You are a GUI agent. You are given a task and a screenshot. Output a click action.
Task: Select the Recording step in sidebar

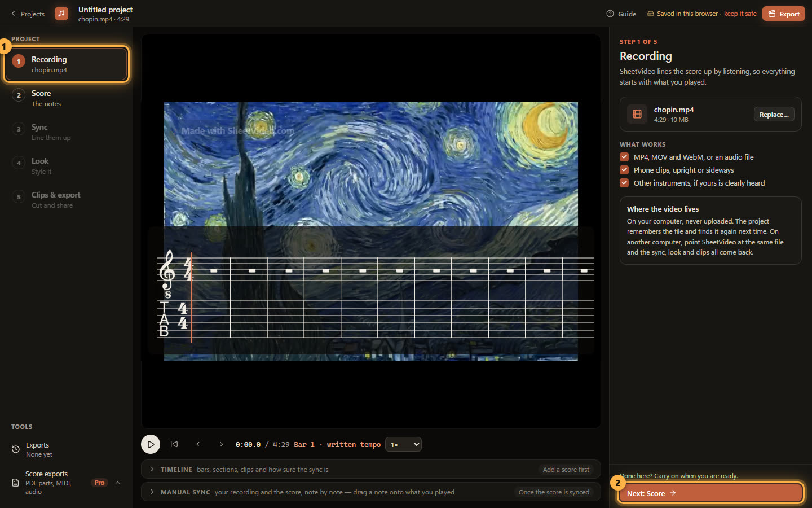(67, 64)
